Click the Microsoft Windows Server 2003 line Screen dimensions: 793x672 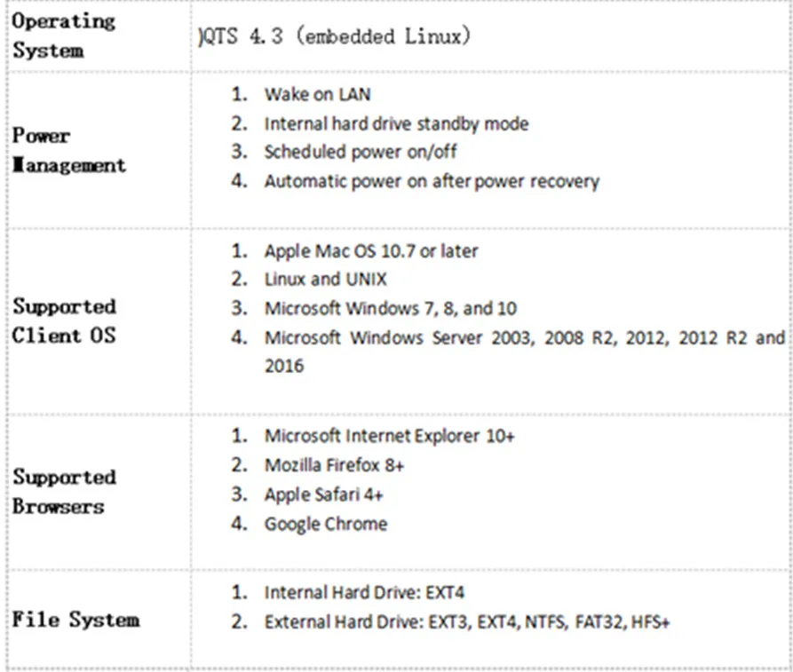524,338
